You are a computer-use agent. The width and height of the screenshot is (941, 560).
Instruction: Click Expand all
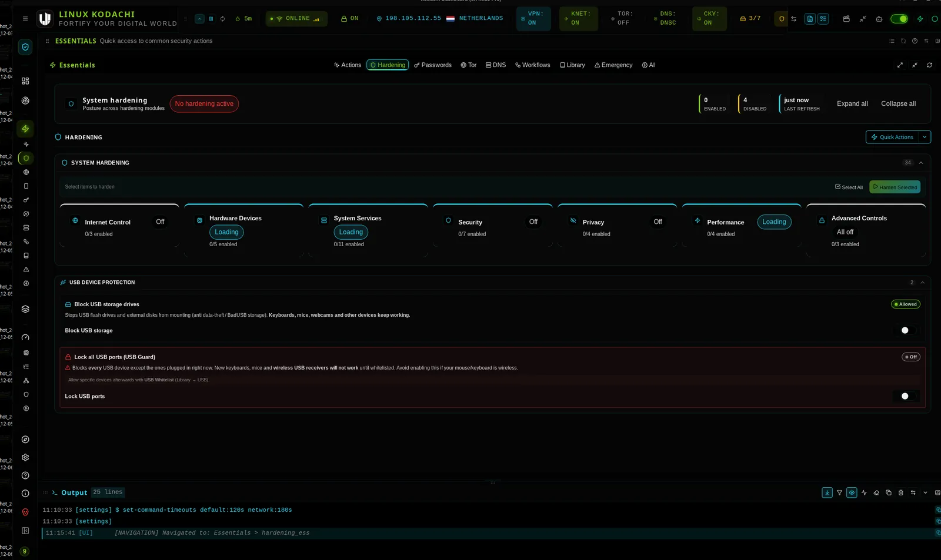click(x=852, y=104)
